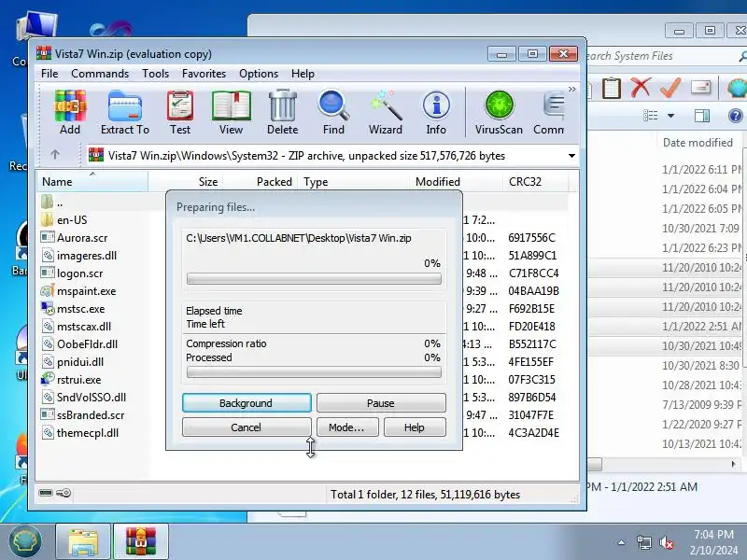Viewport: 747px width, 560px height.
Task: Click the Info toolbar icon
Action: click(436, 112)
